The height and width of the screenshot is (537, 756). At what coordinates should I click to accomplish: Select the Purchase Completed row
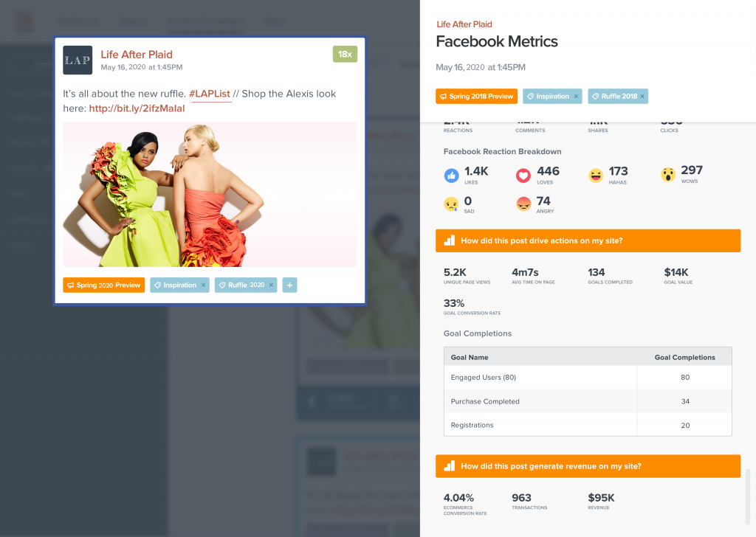click(x=588, y=401)
